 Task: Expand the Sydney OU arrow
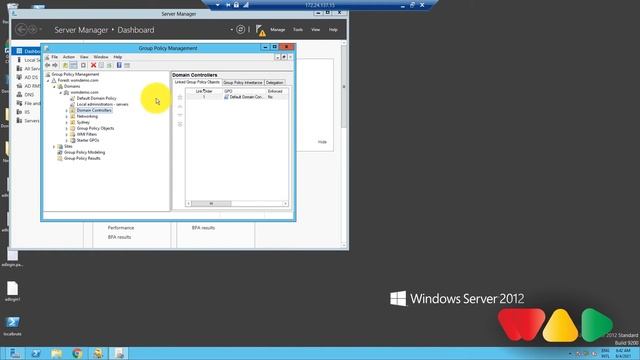(67, 122)
